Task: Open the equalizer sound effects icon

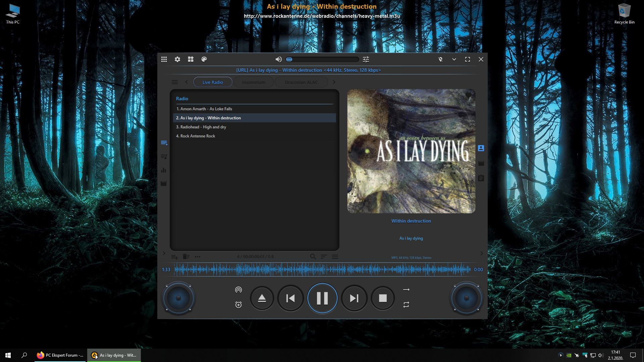Action: (366, 59)
